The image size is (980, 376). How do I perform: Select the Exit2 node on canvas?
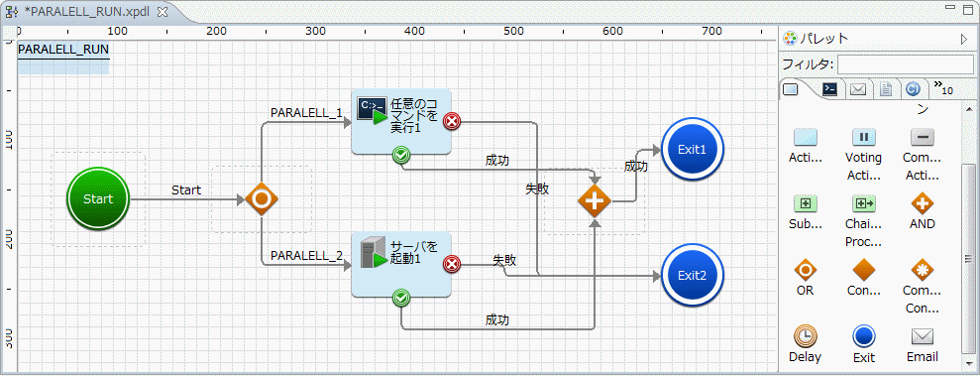[692, 275]
